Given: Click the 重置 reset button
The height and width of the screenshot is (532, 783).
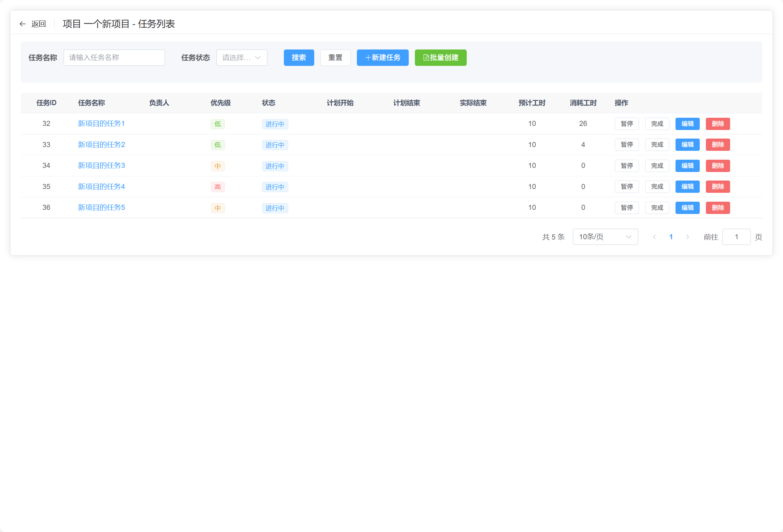Looking at the screenshot, I should click(335, 58).
